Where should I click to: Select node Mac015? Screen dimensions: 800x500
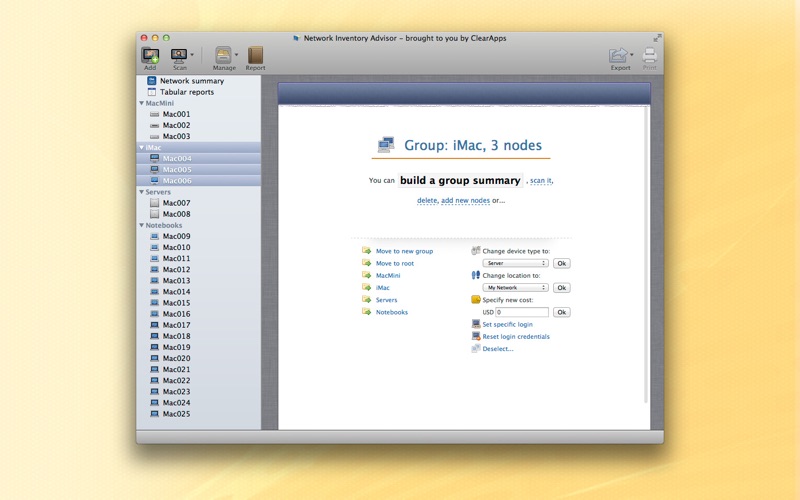point(177,303)
